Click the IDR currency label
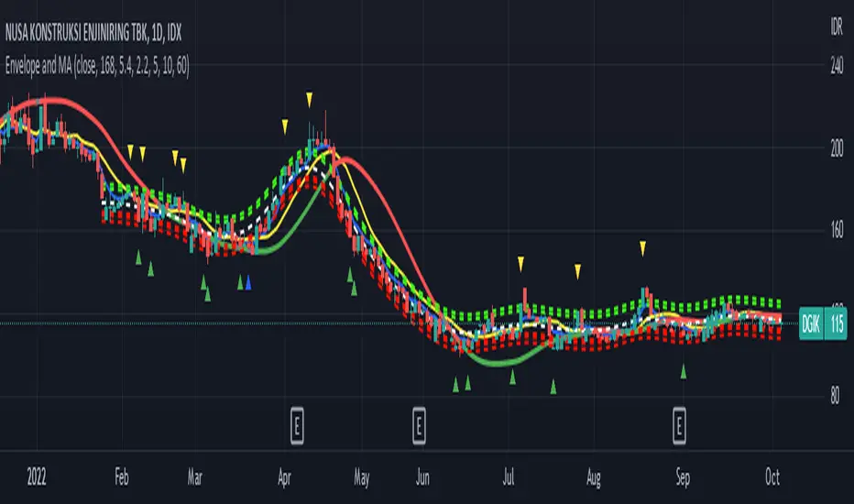 [837, 27]
